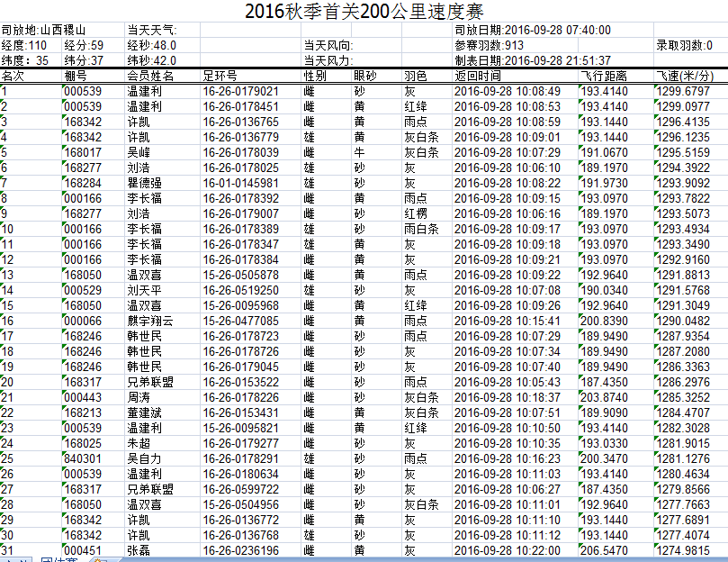Select loft number 840301

click(83, 459)
